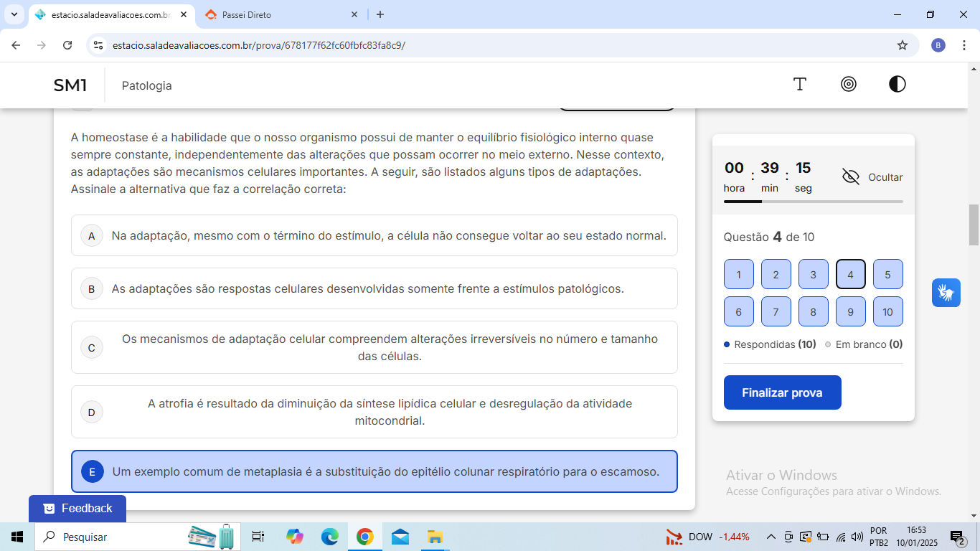Open the text size (T) tool

(x=800, y=84)
